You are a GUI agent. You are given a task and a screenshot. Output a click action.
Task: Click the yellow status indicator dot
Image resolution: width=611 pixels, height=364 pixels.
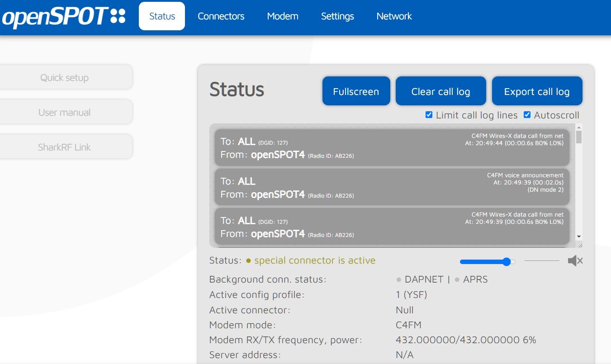click(x=248, y=261)
